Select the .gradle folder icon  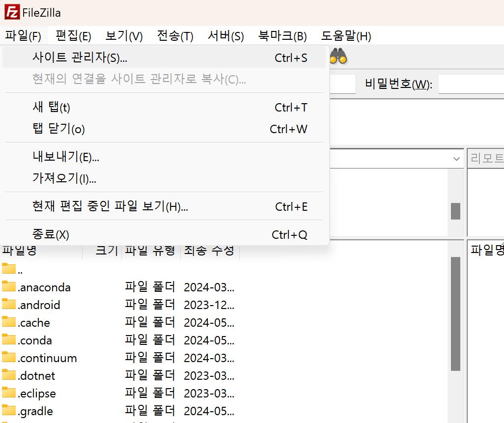pos(9,410)
